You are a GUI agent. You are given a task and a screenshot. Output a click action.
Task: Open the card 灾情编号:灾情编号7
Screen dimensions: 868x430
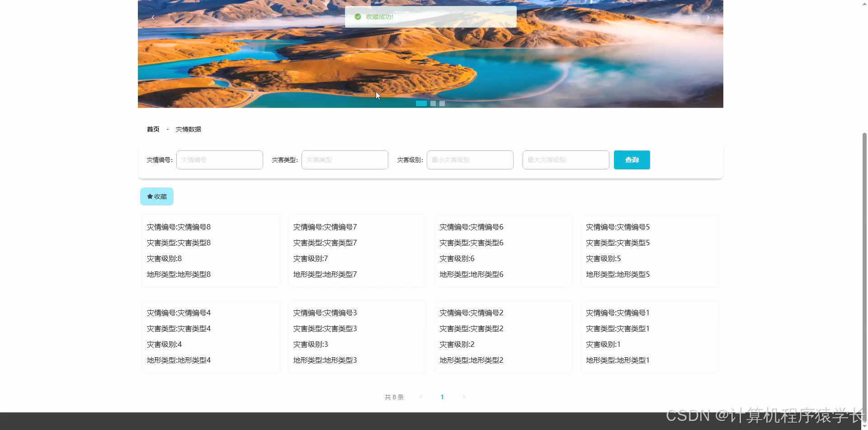pos(357,251)
